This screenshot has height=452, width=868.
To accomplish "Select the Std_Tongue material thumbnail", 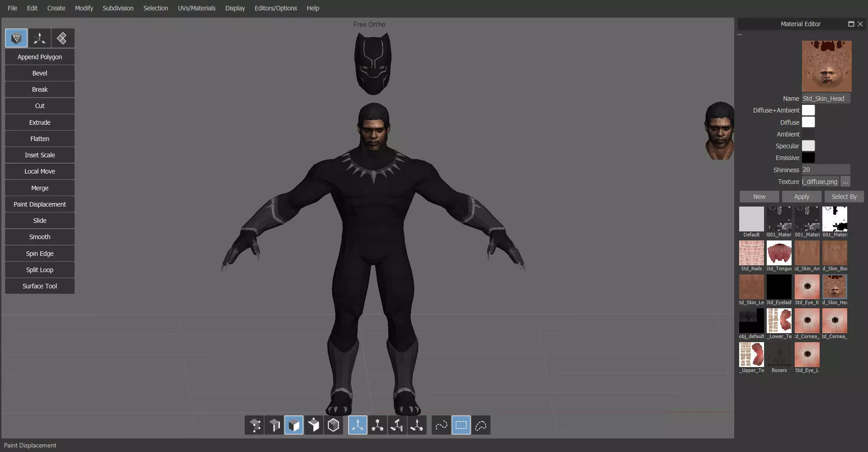I will click(x=779, y=253).
